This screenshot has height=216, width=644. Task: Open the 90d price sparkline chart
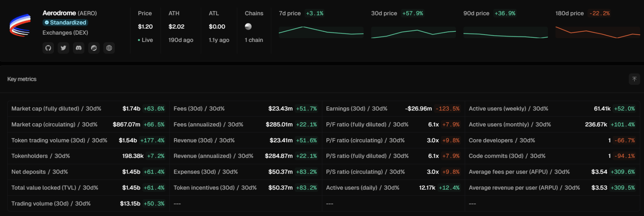pos(506,32)
